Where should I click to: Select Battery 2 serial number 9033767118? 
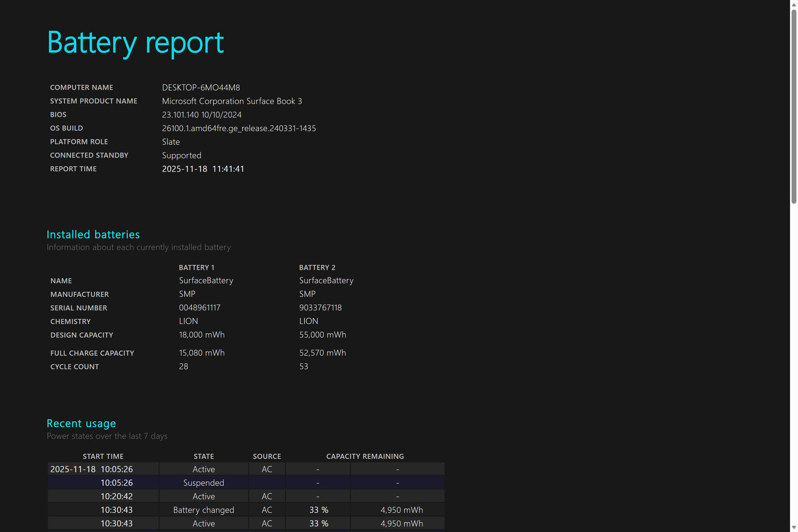320,308
